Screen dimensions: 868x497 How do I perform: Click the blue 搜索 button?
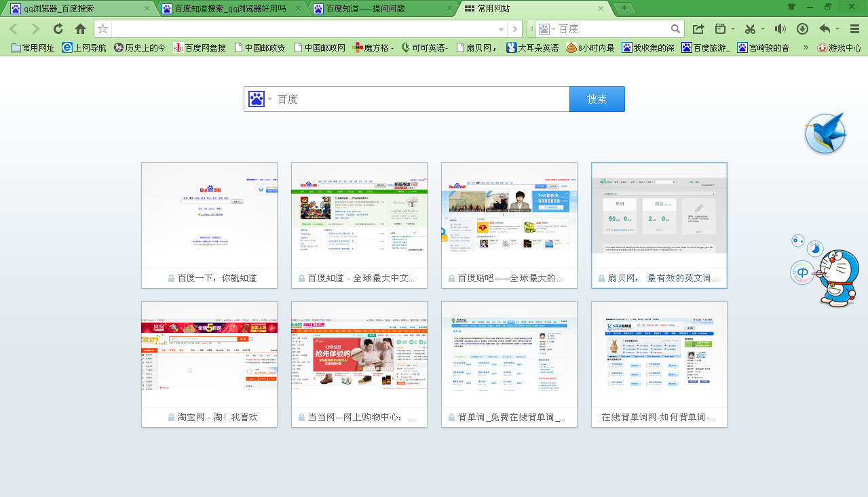tap(597, 99)
